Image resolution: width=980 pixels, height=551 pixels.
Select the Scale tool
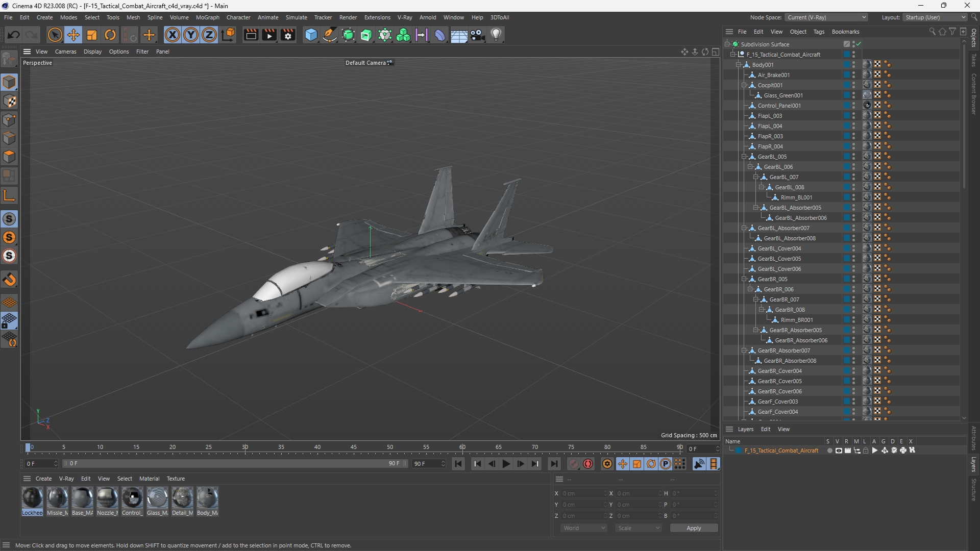coord(92,35)
